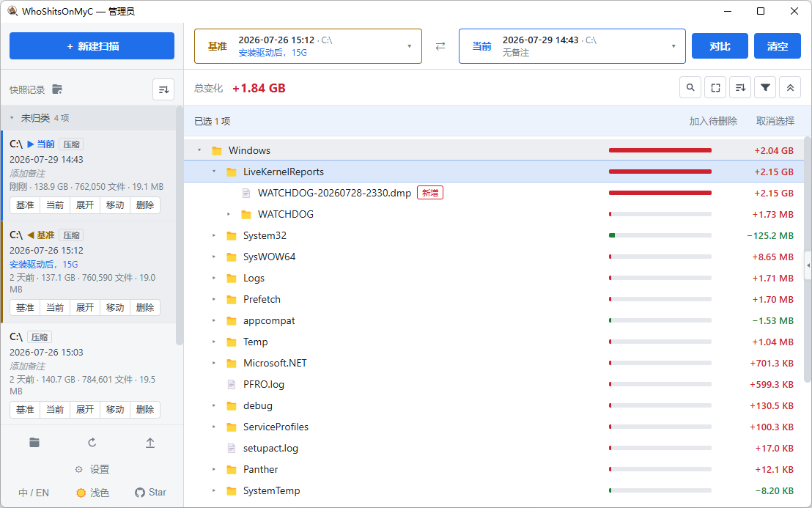The width and height of the screenshot is (812, 508).
Task: Click the System32 size change bar
Action: coord(660,235)
